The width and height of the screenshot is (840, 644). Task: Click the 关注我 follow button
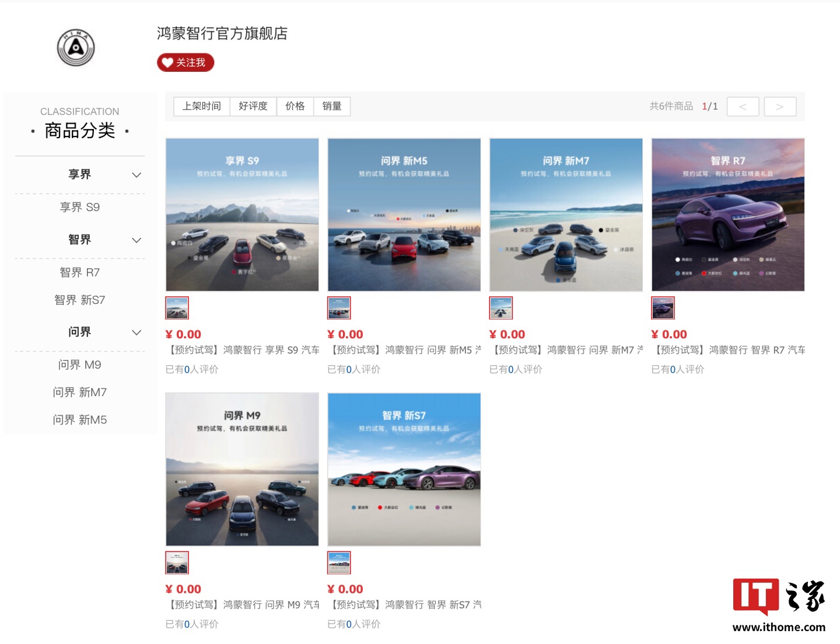click(x=185, y=62)
